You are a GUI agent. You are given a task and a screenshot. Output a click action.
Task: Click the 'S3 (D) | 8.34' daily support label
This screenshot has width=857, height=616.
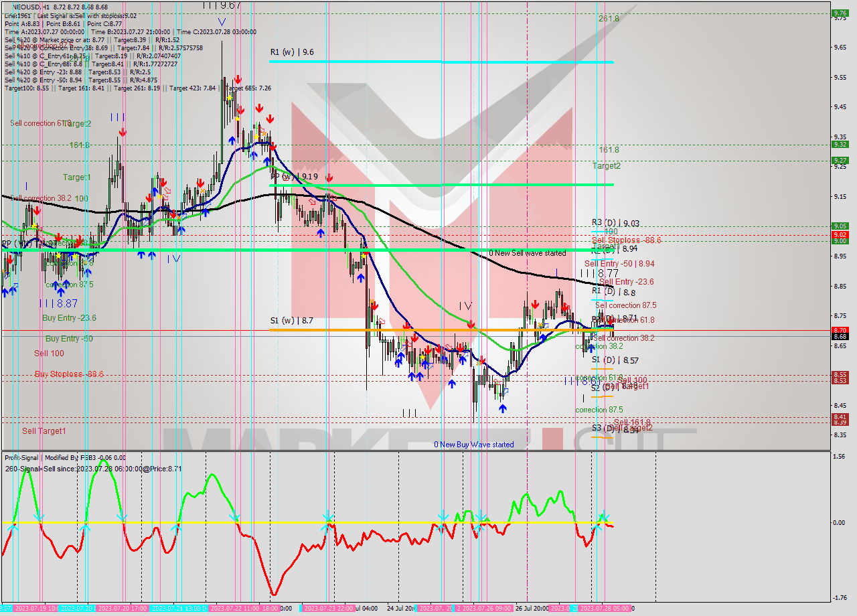point(615,429)
